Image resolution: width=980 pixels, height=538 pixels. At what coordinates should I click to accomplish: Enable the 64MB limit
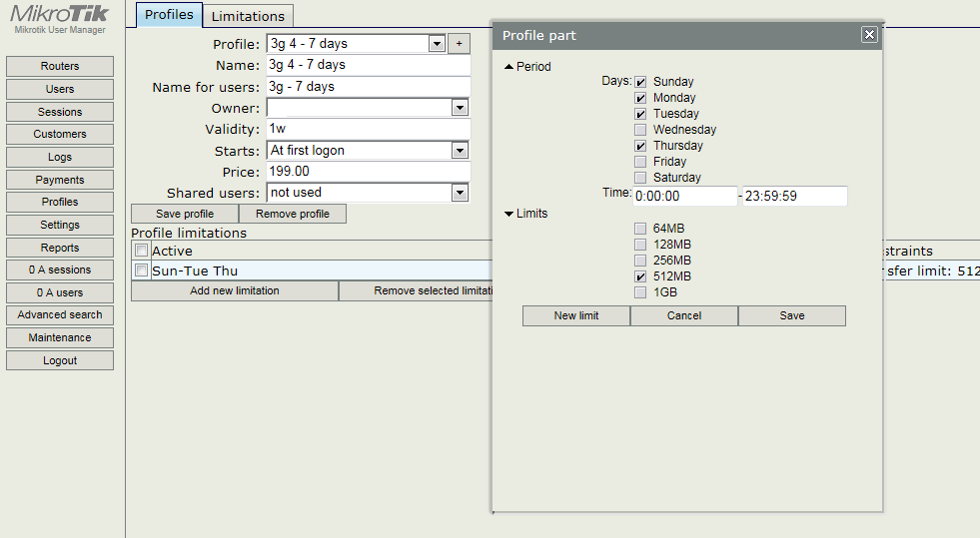[x=640, y=229]
